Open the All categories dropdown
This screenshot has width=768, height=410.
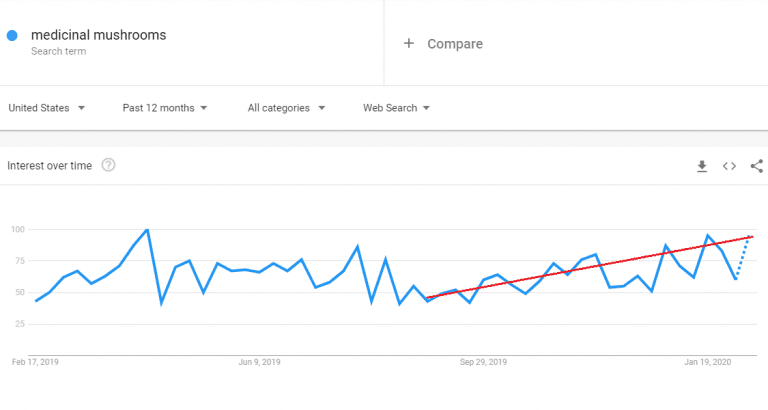click(x=286, y=108)
